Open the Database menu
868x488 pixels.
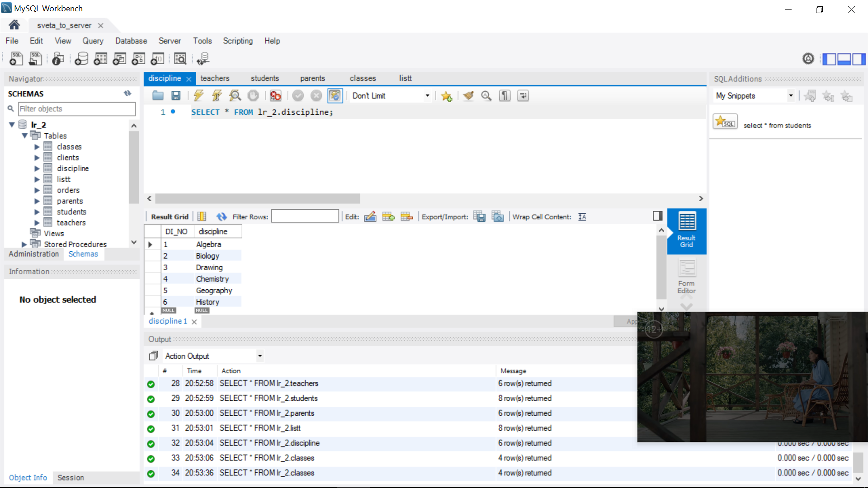(x=131, y=41)
